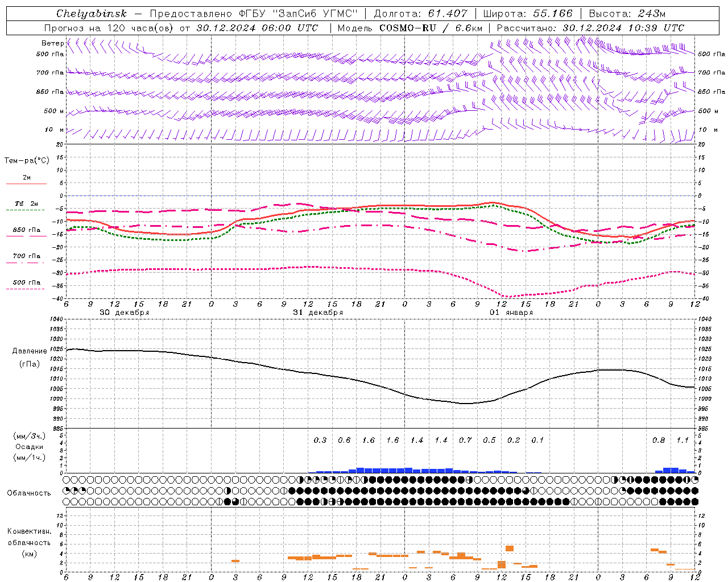728x582 pixels.
Task: Click the '01 января' date label
Action: click(x=511, y=313)
